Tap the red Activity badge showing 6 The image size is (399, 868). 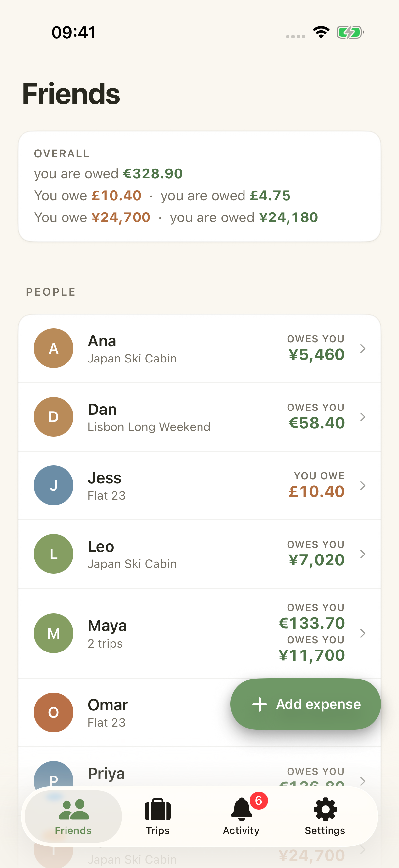coord(259,800)
